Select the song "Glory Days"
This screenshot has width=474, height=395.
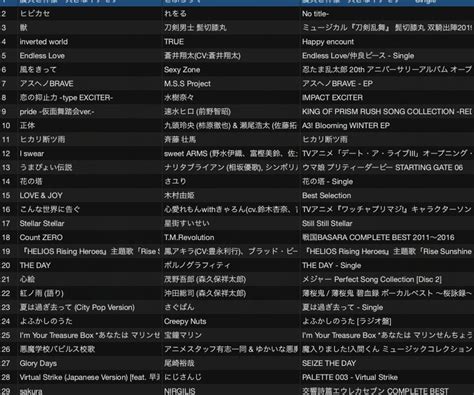point(38,363)
